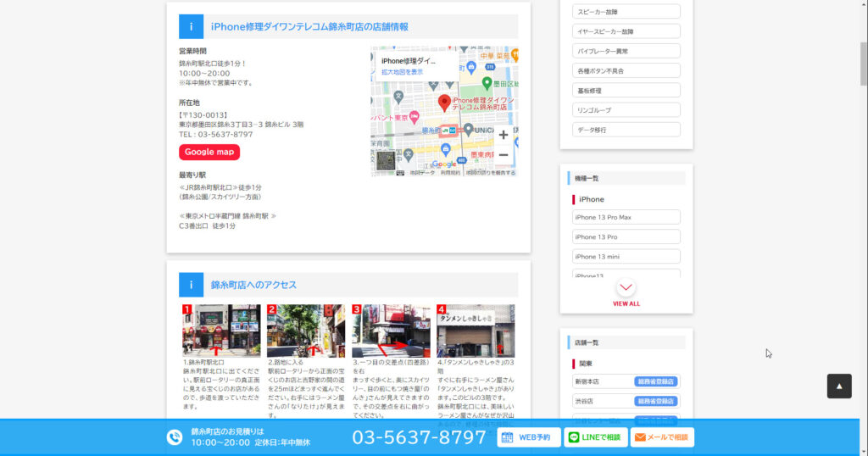Switch map to satellite view thumbnail

coord(386,160)
